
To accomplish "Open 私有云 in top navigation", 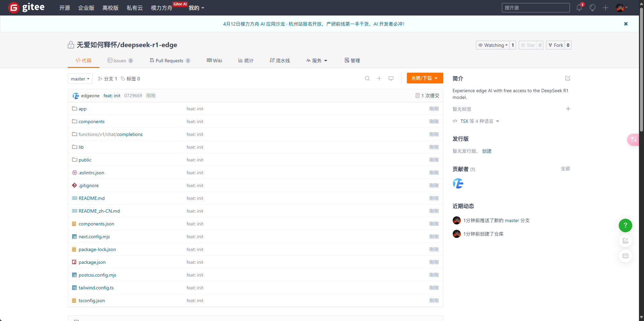I will [x=135, y=8].
